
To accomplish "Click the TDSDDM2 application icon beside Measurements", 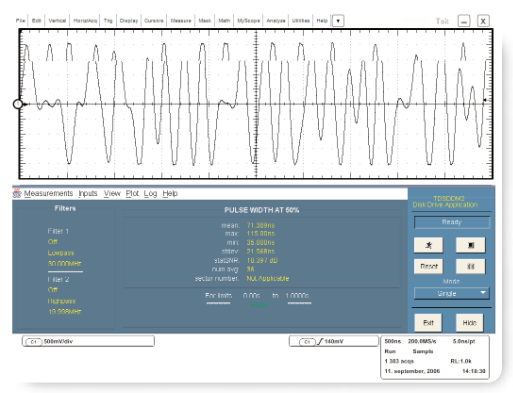I will (x=17, y=193).
